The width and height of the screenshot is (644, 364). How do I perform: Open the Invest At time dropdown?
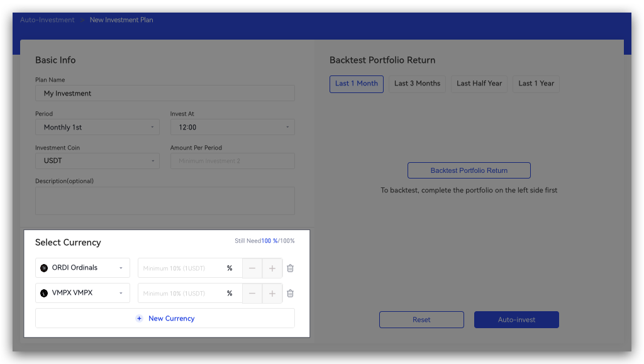[232, 127]
